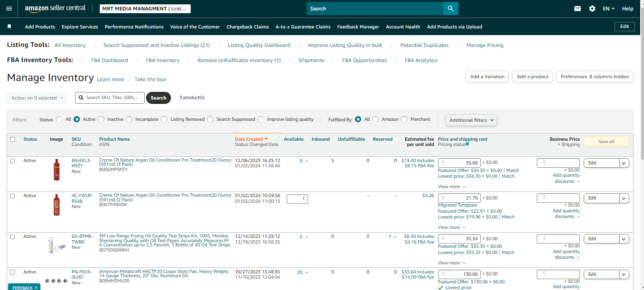
Task: Open the hamburger navigation menu
Action: tap(9, 9)
